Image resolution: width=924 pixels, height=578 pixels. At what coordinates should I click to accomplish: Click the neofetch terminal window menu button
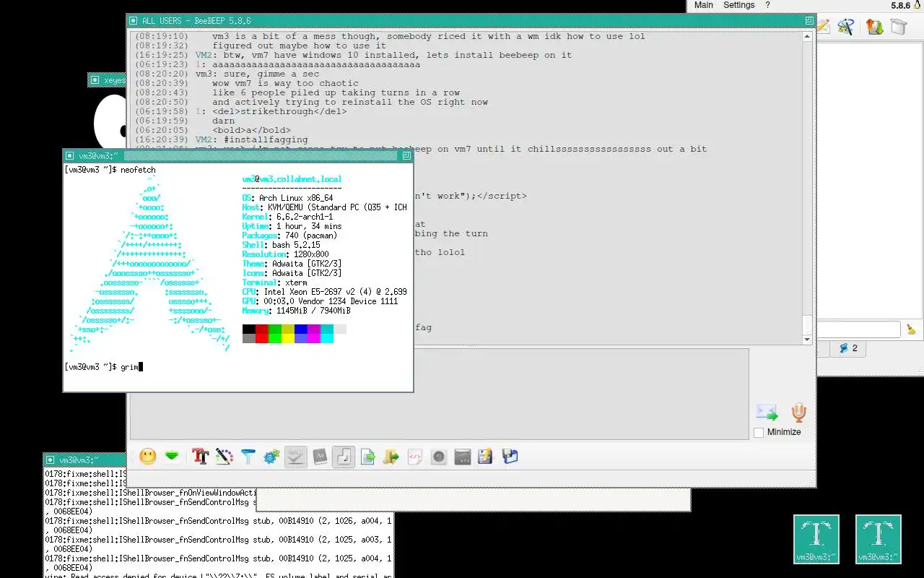69,155
